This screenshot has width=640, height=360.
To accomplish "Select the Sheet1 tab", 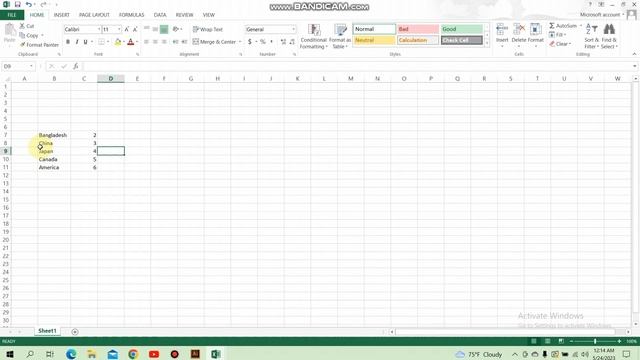I will 47,331.
